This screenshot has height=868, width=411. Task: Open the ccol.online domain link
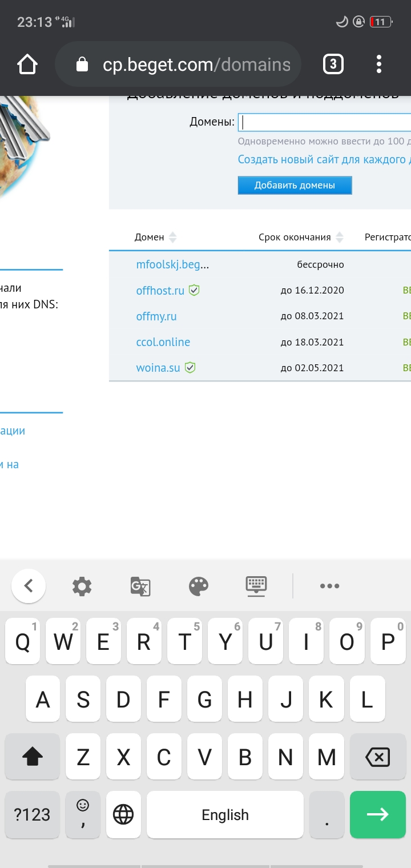163,342
